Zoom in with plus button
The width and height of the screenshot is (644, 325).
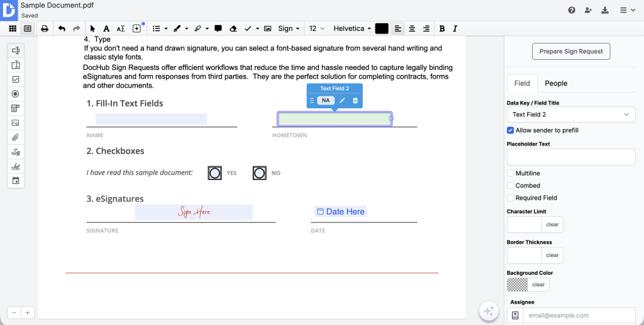(28, 313)
